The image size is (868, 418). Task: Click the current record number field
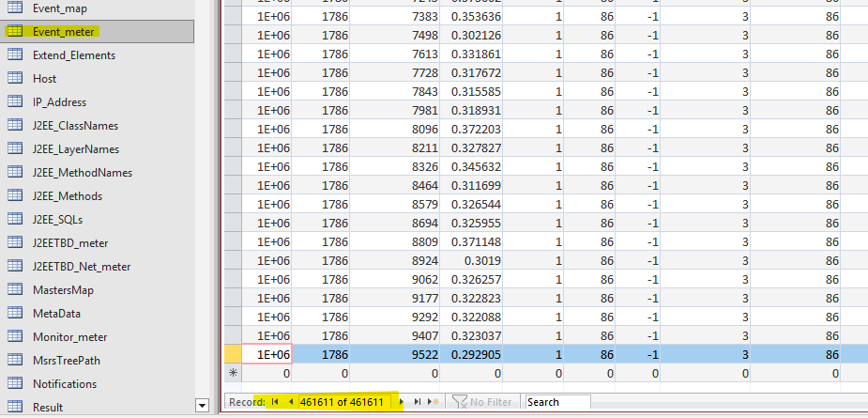click(x=343, y=402)
